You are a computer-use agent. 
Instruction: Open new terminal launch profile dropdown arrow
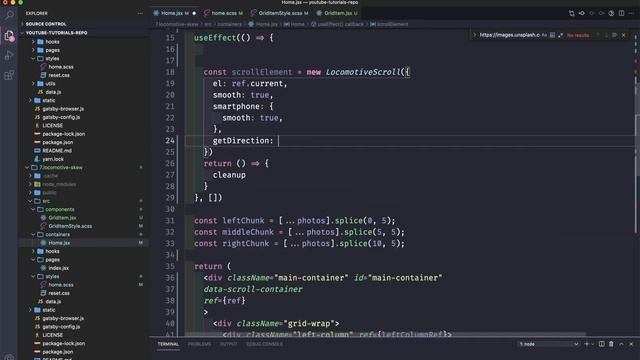[592, 344]
